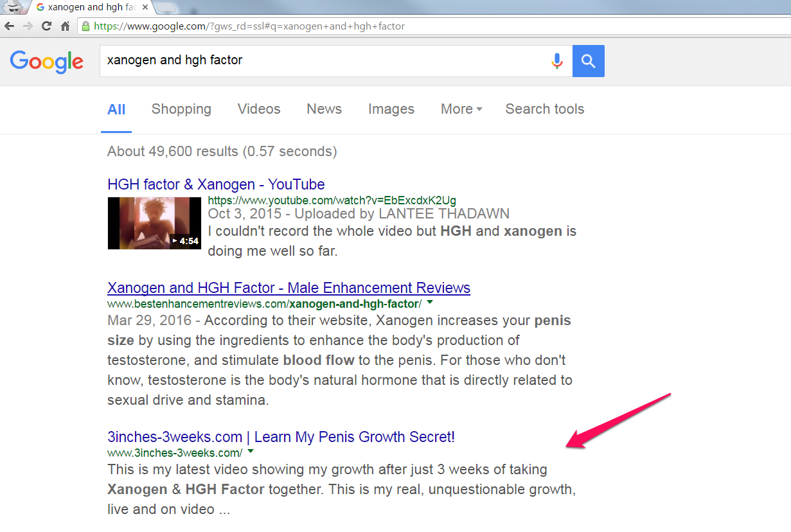This screenshot has height=532, width=791.
Task: Click the incognito spy icon
Action: (x=13, y=7)
